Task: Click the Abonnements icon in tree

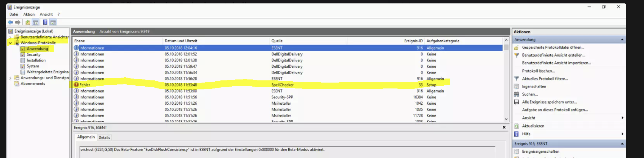Action: pos(17,84)
